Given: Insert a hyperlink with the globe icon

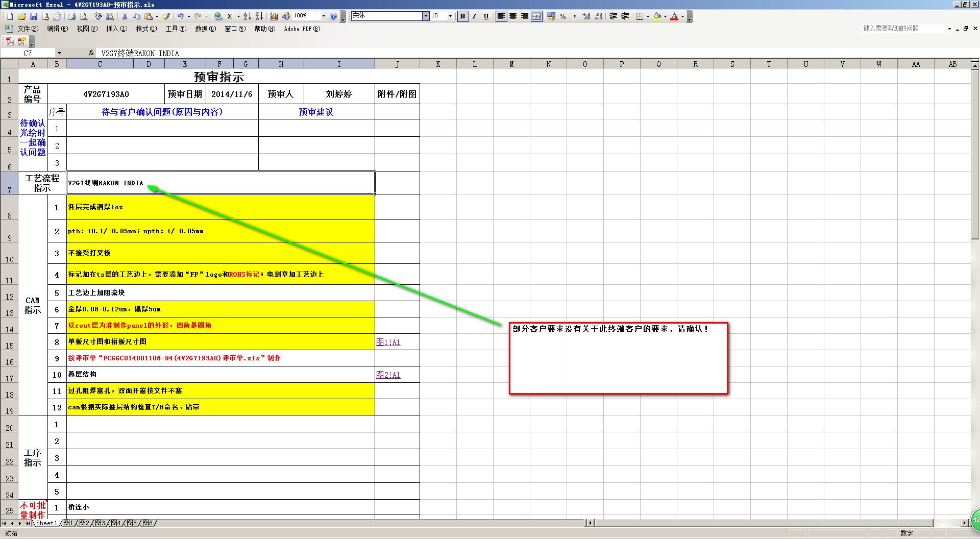Looking at the screenshot, I should pos(218,16).
